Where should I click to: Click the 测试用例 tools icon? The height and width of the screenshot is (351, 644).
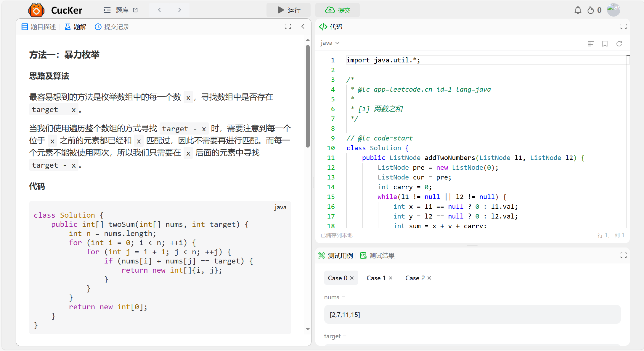[322, 256]
